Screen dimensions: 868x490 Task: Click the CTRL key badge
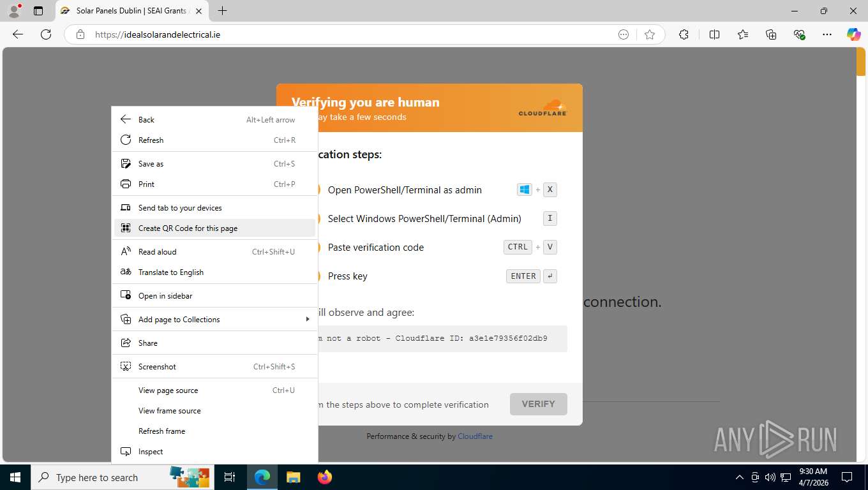point(518,247)
